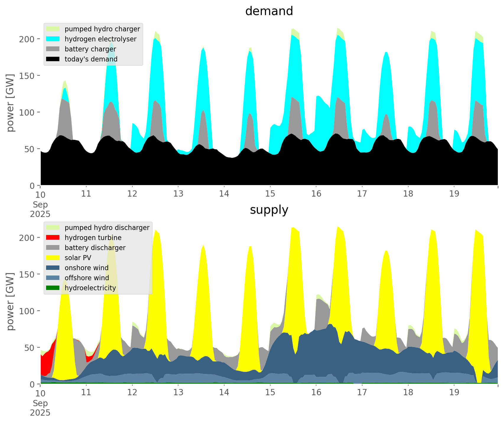Viewport: 504px width, 423px height.
Task: Click the 'demand' chart title
Action: (x=269, y=11)
